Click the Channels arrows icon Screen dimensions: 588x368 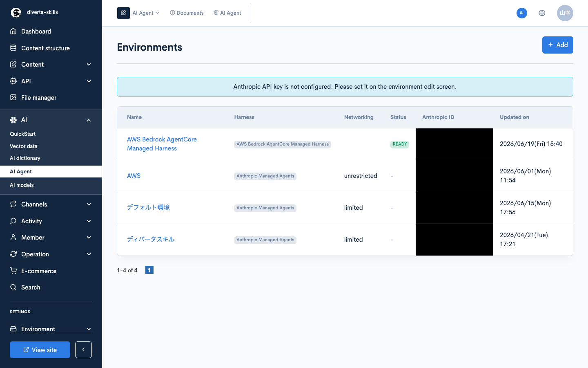pos(13,204)
